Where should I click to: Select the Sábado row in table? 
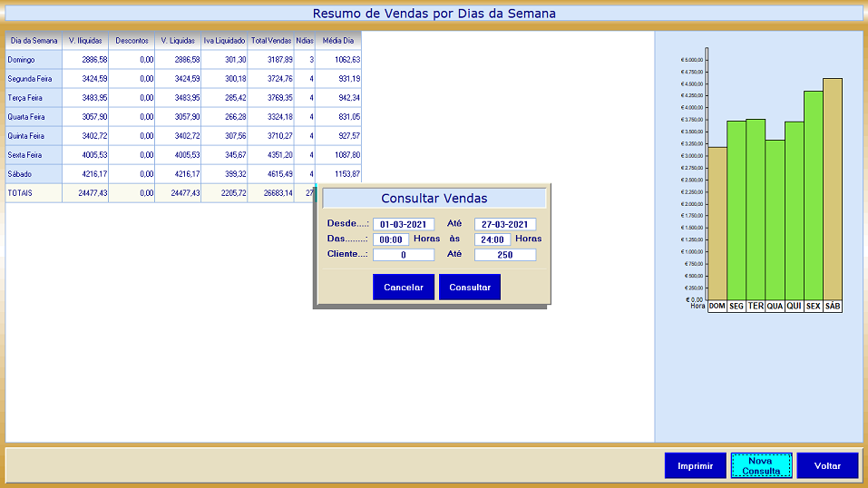(34, 174)
